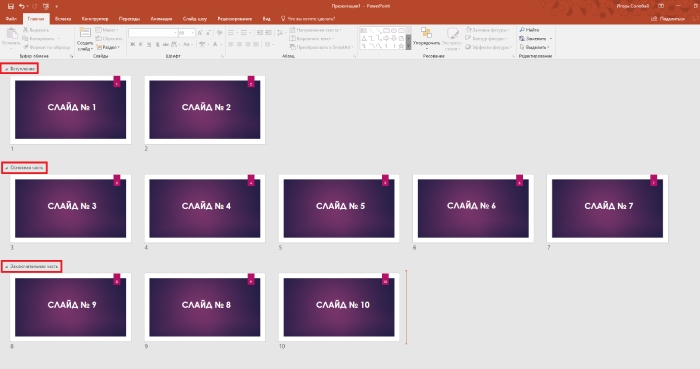This screenshot has width=700, height=369.
Task: Toggle italic (К) formatting
Action: (x=141, y=45)
